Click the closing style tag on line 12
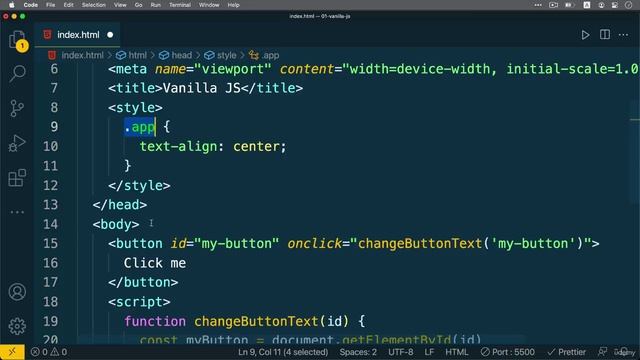Image resolution: width=640 pixels, height=360 pixels. coord(139,185)
